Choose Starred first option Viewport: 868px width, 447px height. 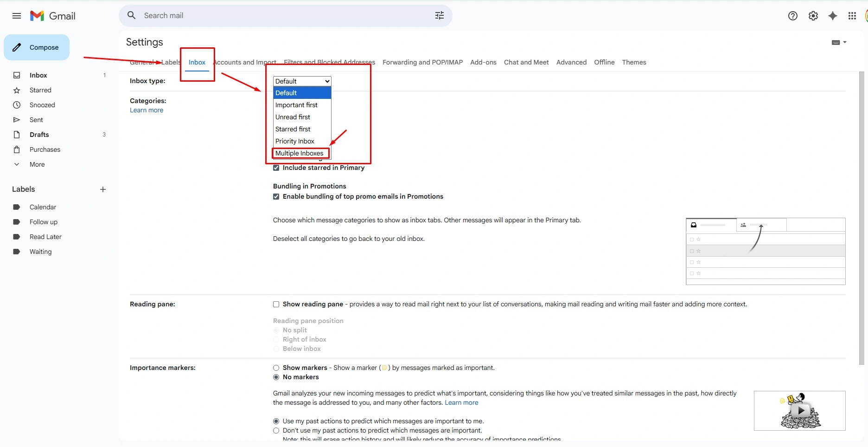(x=302, y=129)
